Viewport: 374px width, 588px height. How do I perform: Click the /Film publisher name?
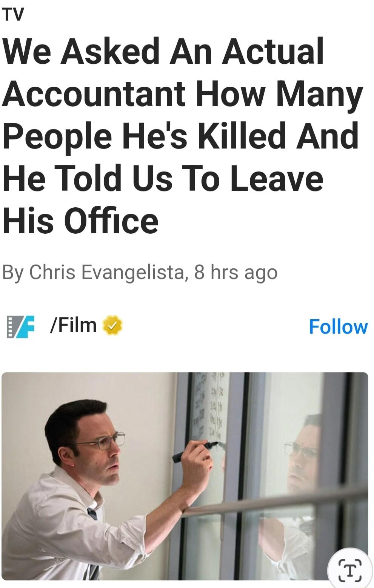(x=73, y=325)
